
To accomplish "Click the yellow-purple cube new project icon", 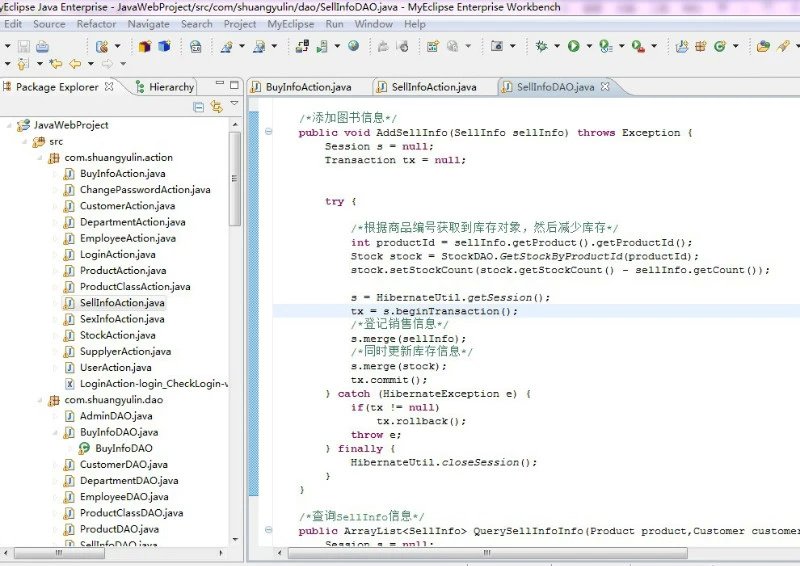I will pyautogui.click(x=145, y=46).
